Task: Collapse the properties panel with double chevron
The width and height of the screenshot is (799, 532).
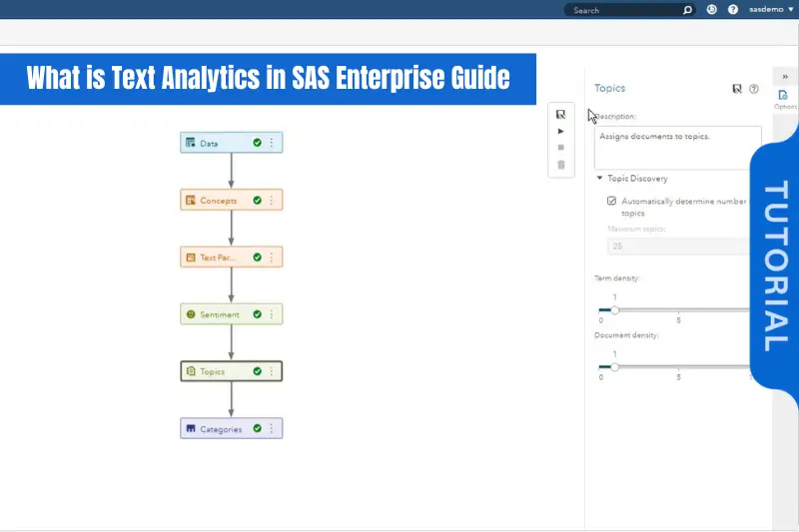Action: (x=785, y=77)
